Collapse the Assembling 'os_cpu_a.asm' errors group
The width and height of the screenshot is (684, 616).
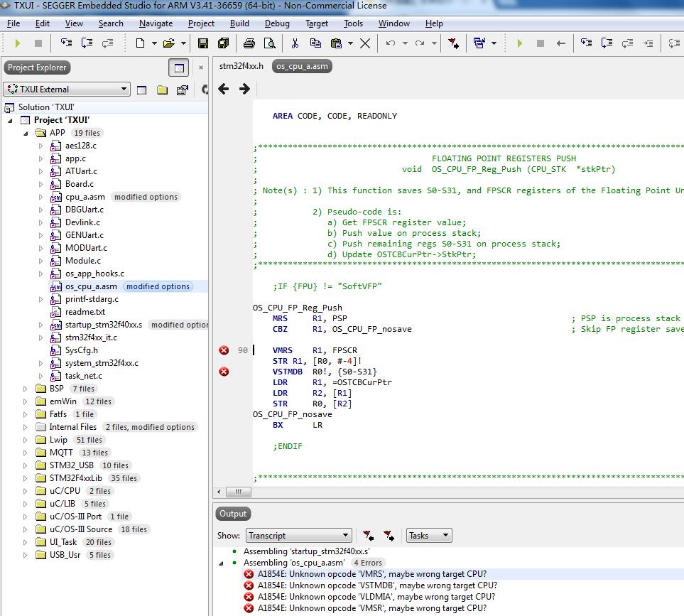(221, 563)
